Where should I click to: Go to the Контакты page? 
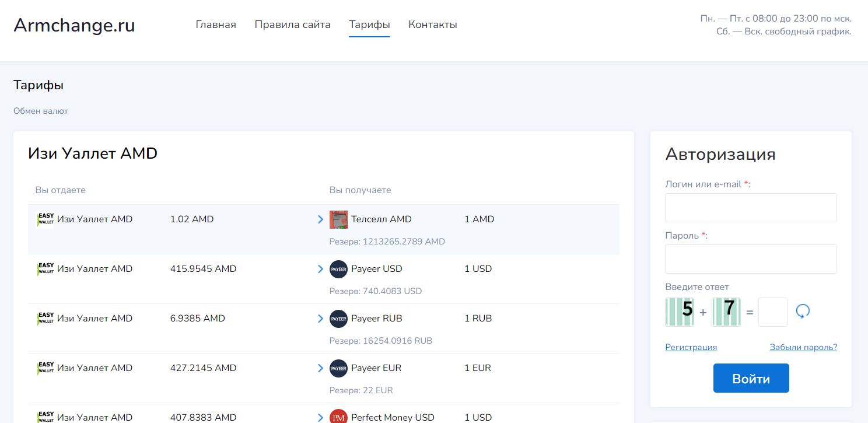pyautogui.click(x=433, y=25)
